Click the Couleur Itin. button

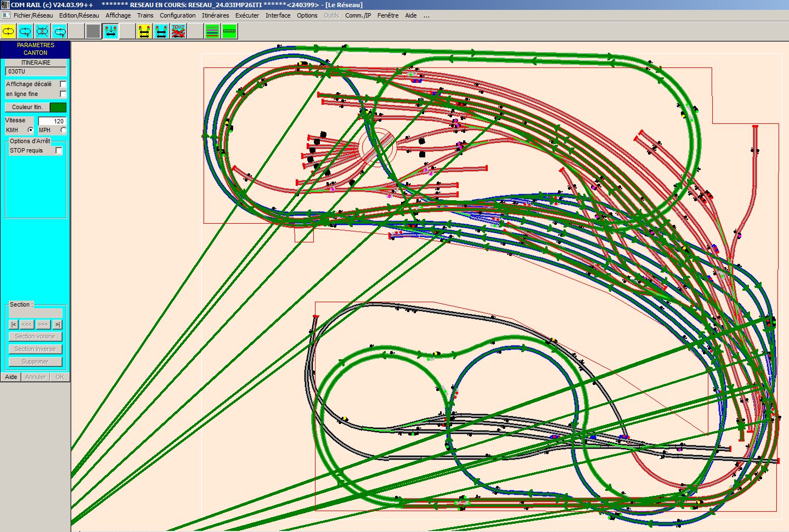click(x=27, y=107)
